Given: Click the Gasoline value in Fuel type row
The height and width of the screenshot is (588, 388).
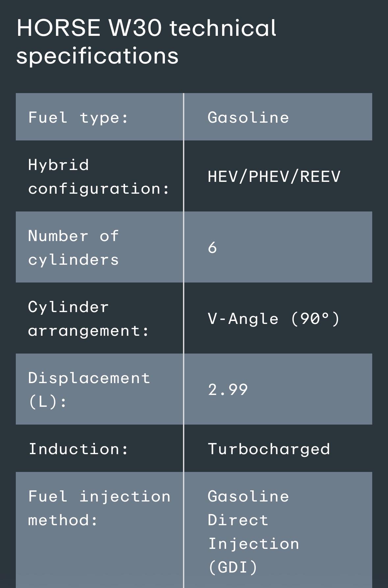Looking at the screenshot, I should (248, 117).
